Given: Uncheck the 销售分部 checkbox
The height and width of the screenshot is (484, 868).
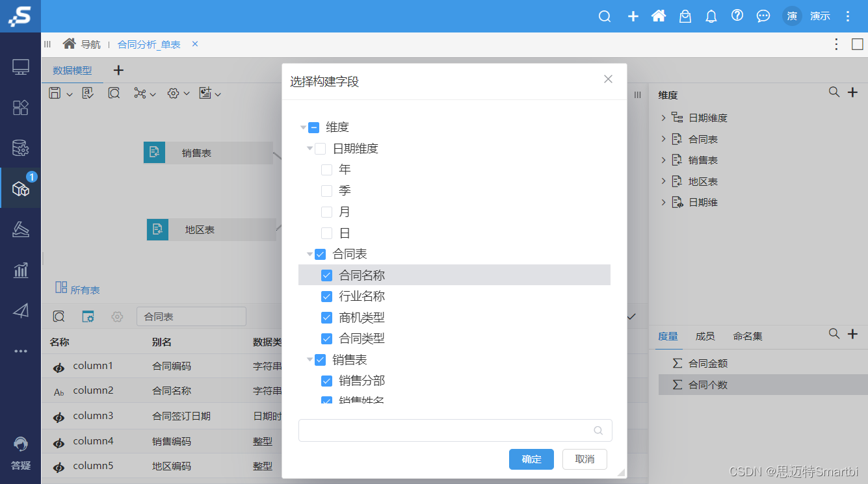Looking at the screenshot, I should pyautogui.click(x=326, y=381).
